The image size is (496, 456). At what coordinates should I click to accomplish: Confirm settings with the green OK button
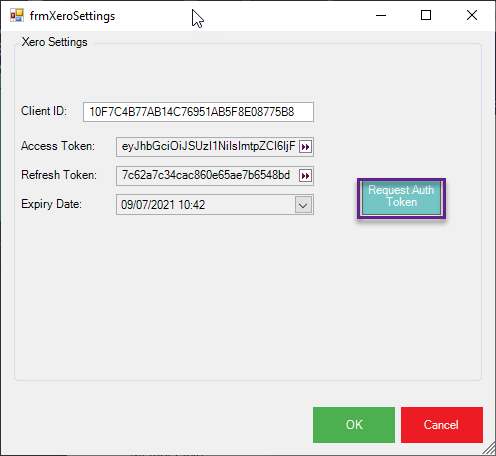(x=354, y=425)
